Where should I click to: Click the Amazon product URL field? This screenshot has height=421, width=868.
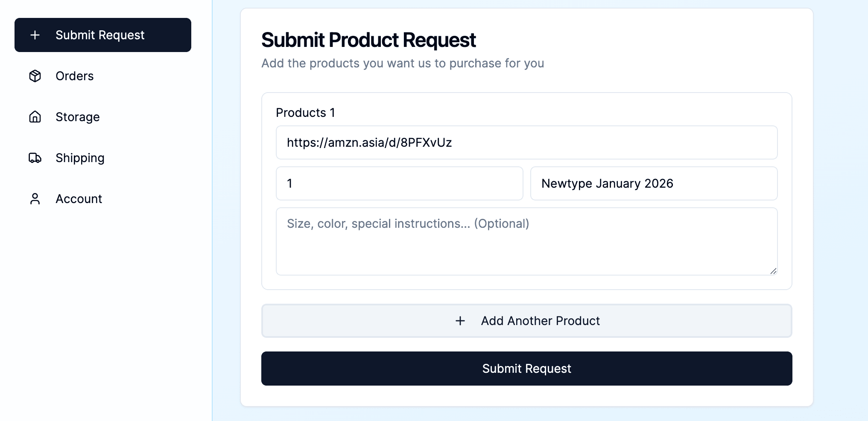[x=527, y=142]
